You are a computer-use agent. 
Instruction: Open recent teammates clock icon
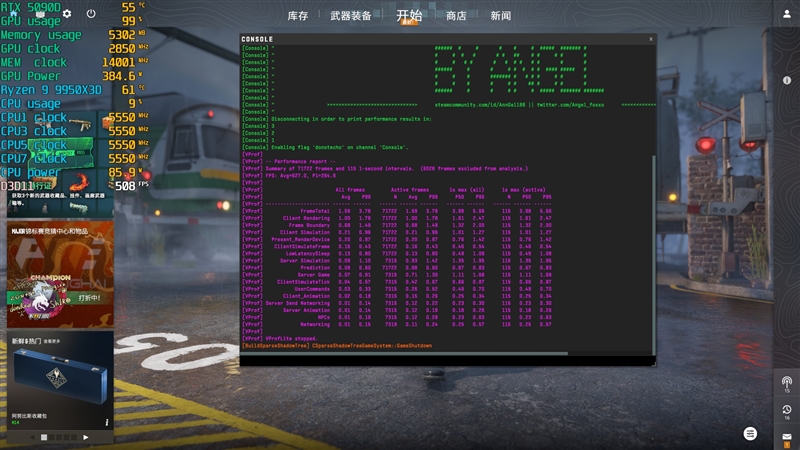click(x=786, y=410)
